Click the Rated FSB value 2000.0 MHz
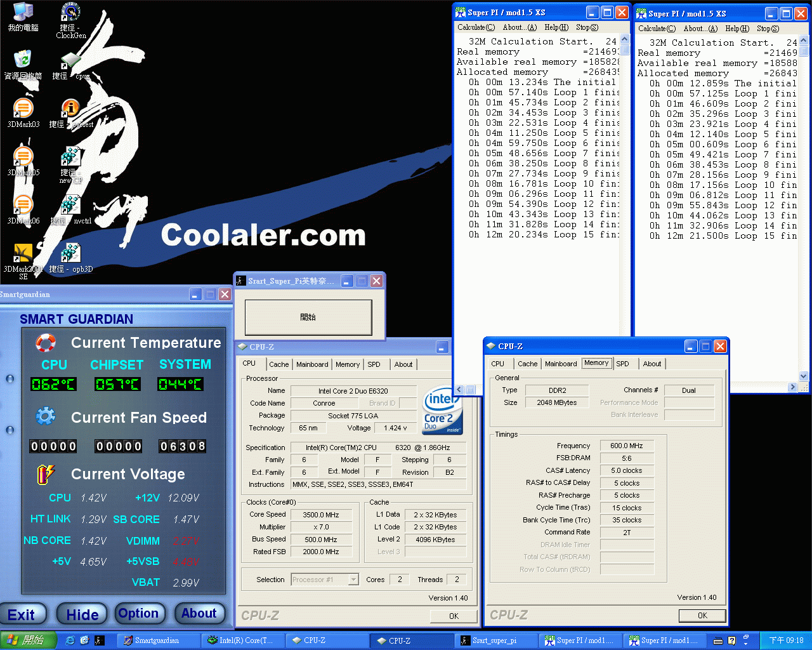The height and width of the screenshot is (650, 812). [x=321, y=552]
